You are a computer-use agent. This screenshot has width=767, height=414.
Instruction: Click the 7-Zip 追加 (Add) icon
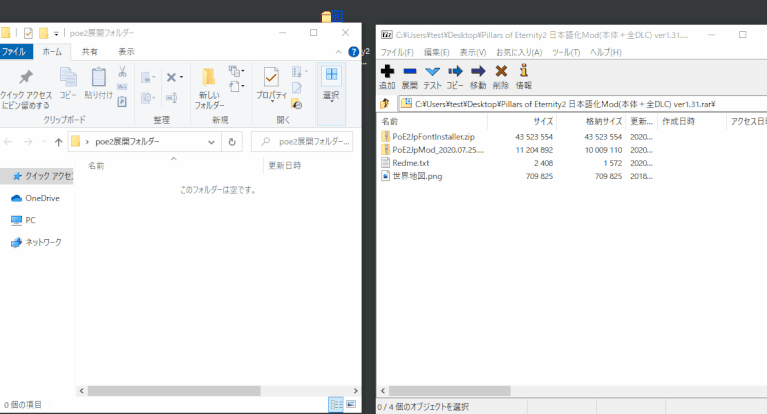coord(387,71)
